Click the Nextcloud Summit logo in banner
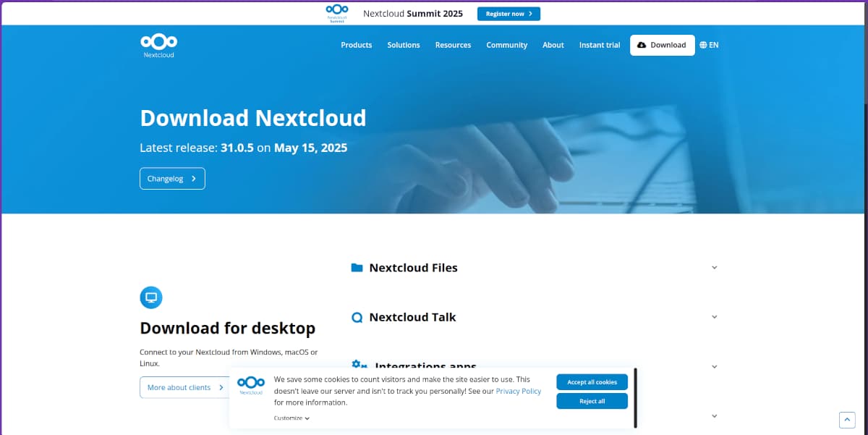This screenshot has width=868, height=435. click(x=337, y=13)
